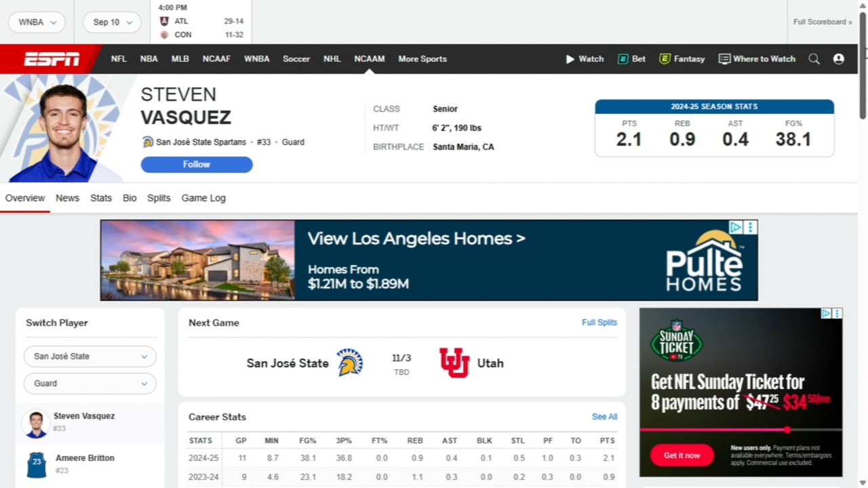Expand the Sep 10 date dropdown
This screenshot has width=868, height=488.
(x=111, y=22)
